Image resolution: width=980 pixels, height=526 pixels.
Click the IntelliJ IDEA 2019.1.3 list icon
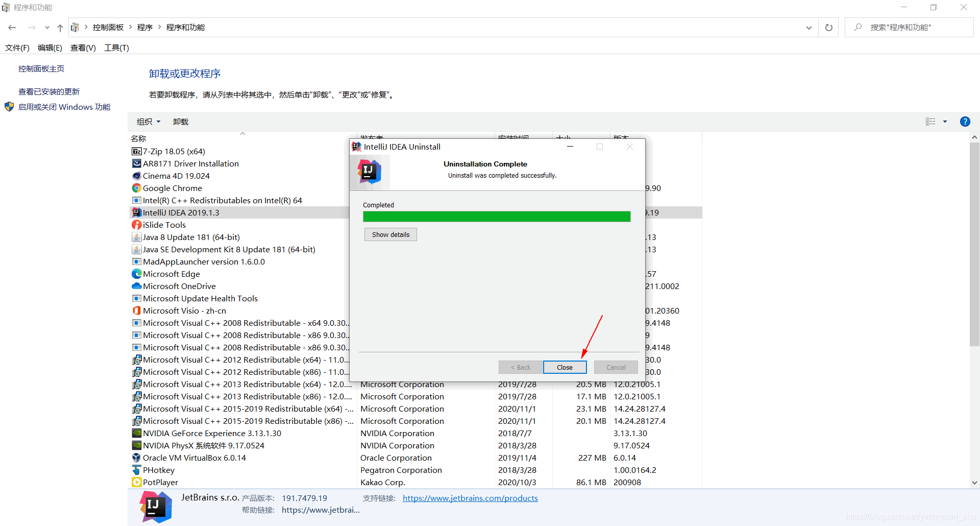coord(137,212)
